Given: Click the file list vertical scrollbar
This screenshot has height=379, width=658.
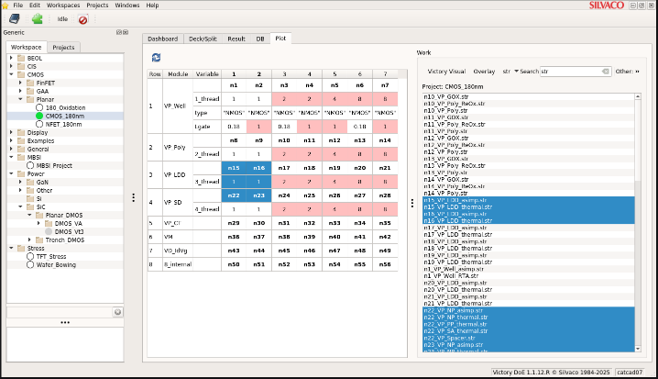Looking at the screenshot, I should (x=638, y=222).
